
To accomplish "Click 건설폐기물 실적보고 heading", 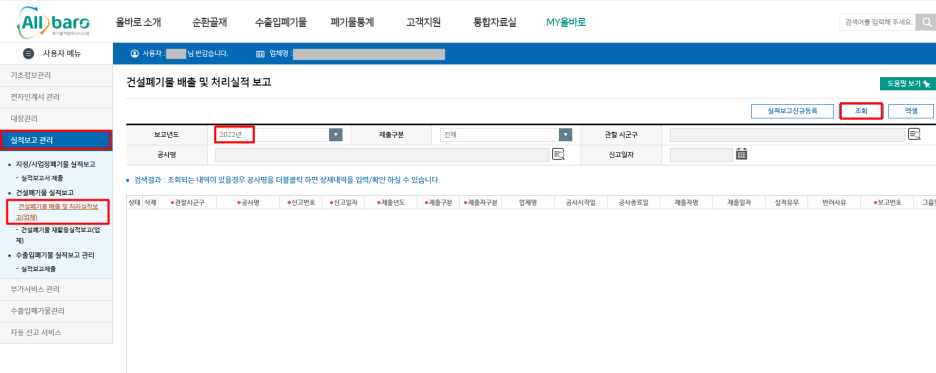I will click(x=45, y=193).
